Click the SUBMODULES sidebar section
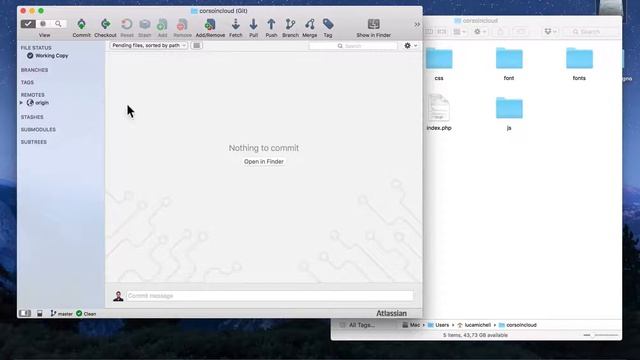This screenshot has width=640, height=360. coord(38,129)
